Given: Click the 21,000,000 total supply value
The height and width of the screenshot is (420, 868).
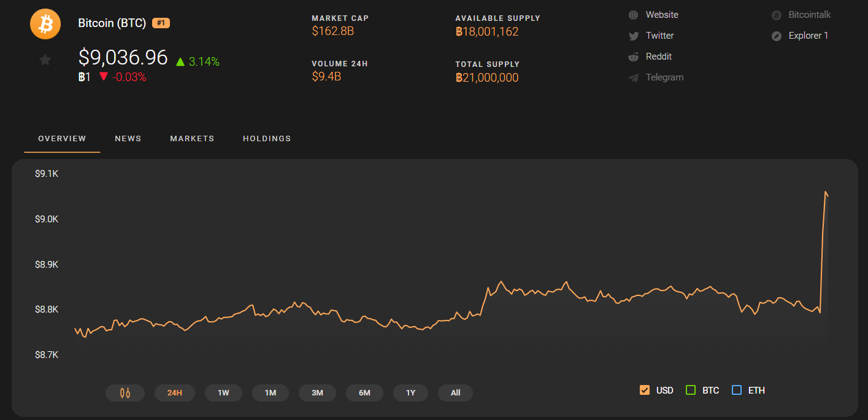Looking at the screenshot, I should (x=487, y=78).
